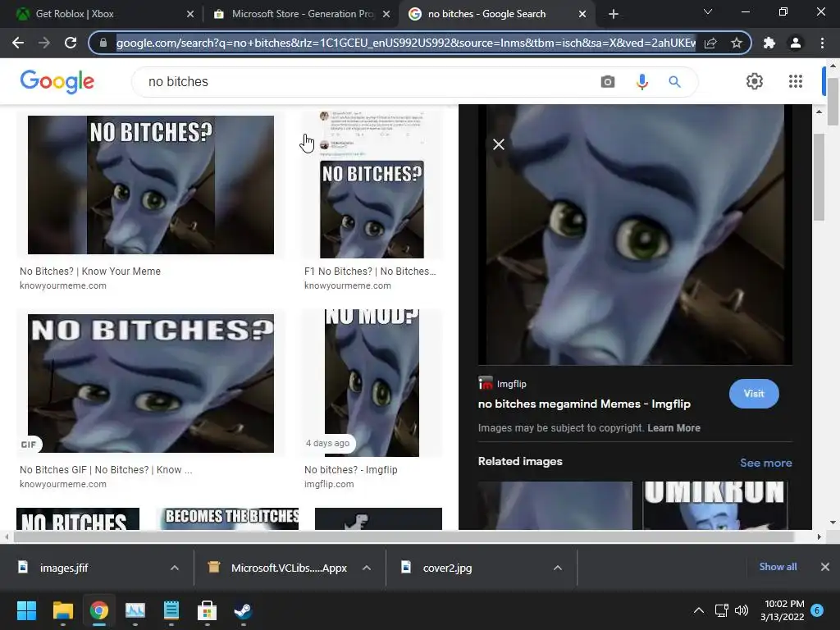This screenshot has width=840, height=630.
Task: Open the No Bitches? Know Your Meme thumbnail
Action: (151, 185)
